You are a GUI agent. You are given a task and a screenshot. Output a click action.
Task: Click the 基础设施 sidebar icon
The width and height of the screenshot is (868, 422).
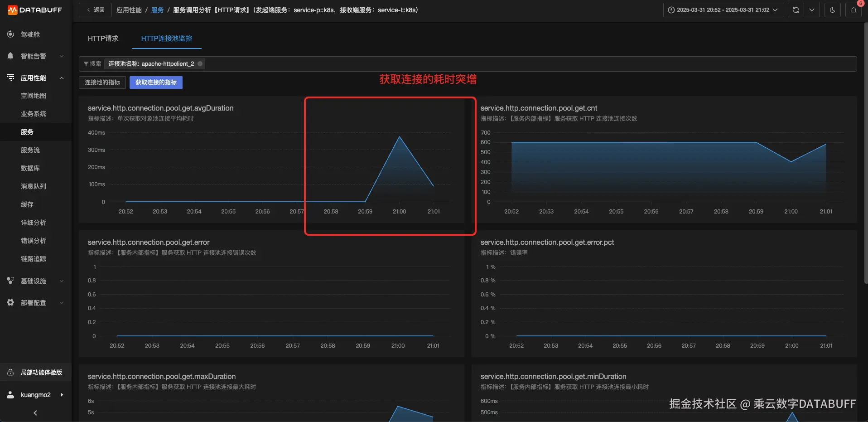tap(10, 281)
